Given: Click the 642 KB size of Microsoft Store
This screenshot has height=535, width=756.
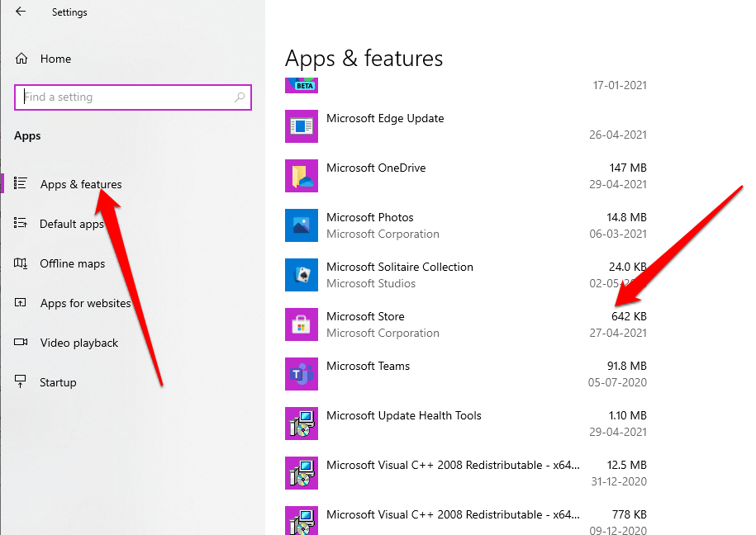Looking at the screenshot, I should pos(629,317).
